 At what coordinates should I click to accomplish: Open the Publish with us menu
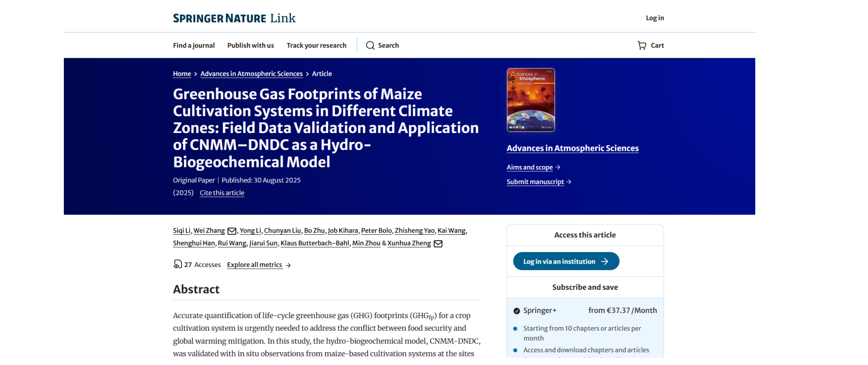[250, 45]
